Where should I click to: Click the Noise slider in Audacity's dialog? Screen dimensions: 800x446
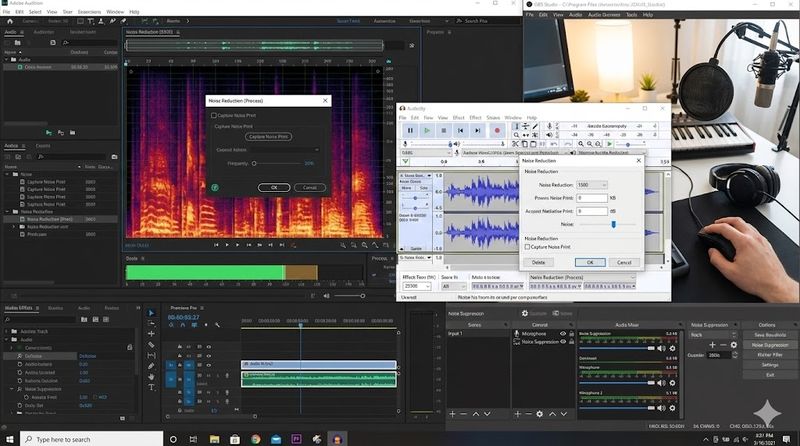[x=612, y=224]
